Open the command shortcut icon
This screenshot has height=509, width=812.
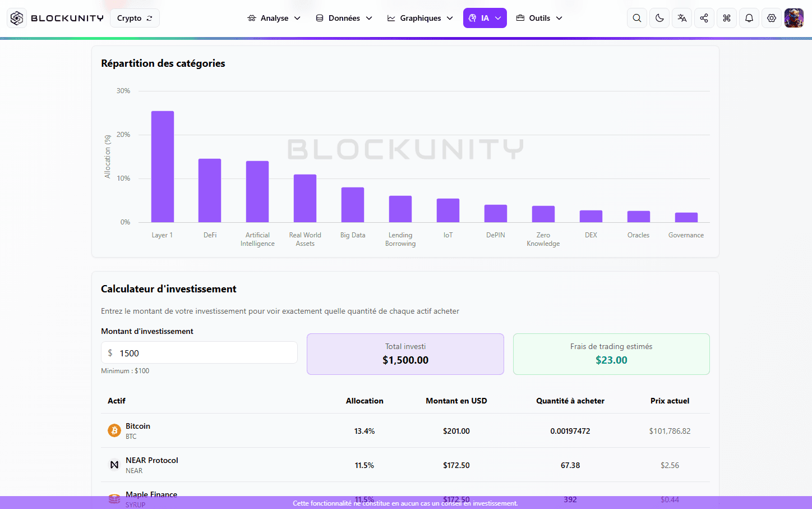(727, 18)
